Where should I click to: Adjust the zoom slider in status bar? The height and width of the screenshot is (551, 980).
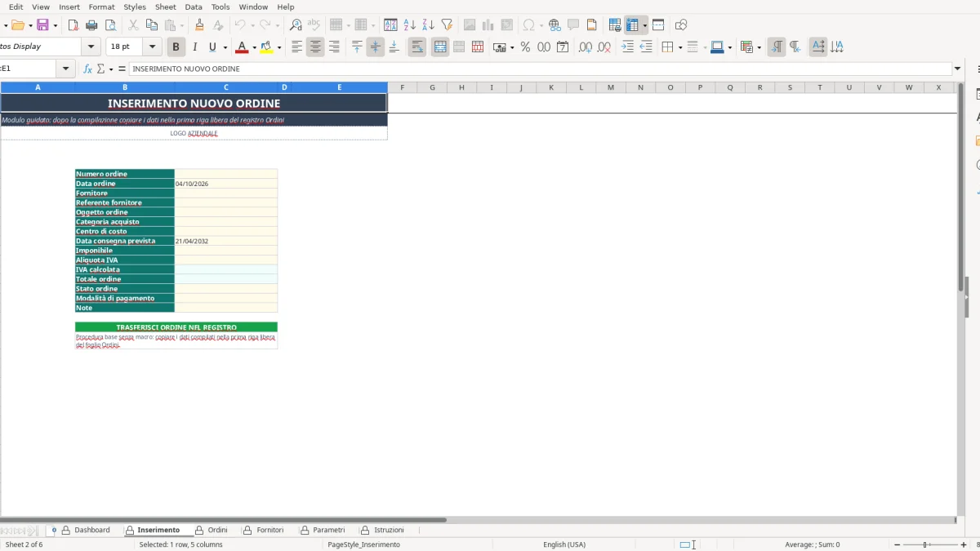click(x=926, y=544)
